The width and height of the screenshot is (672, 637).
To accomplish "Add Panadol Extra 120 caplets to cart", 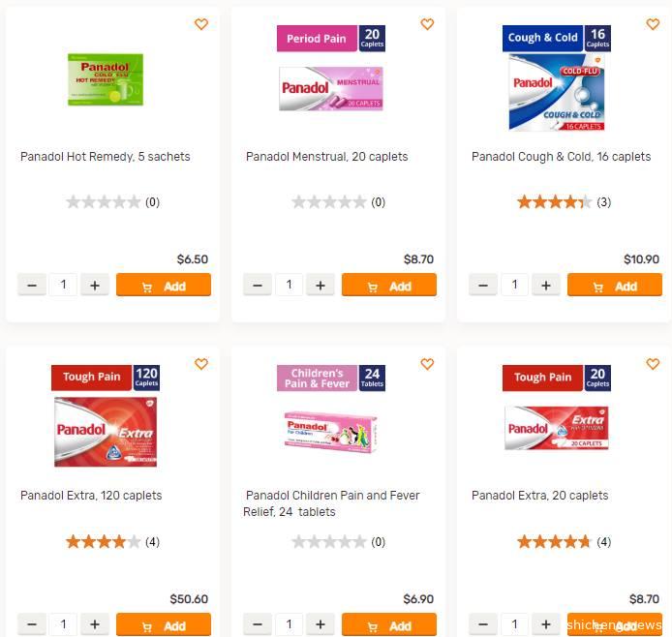I will 164,624.
